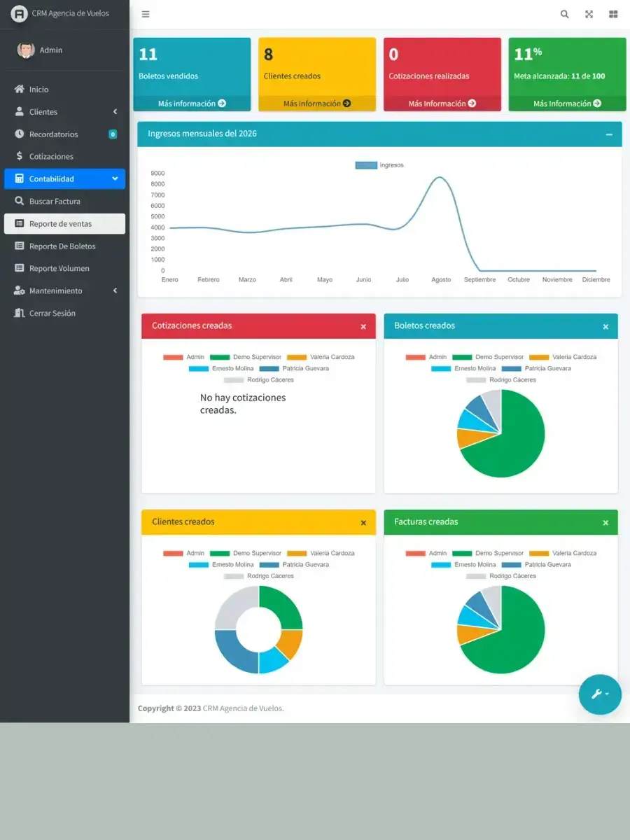Screen dimensions: 630x840
Task: Click the Clientes person icon
Action: pyautogui.click(x=20, y=111)
